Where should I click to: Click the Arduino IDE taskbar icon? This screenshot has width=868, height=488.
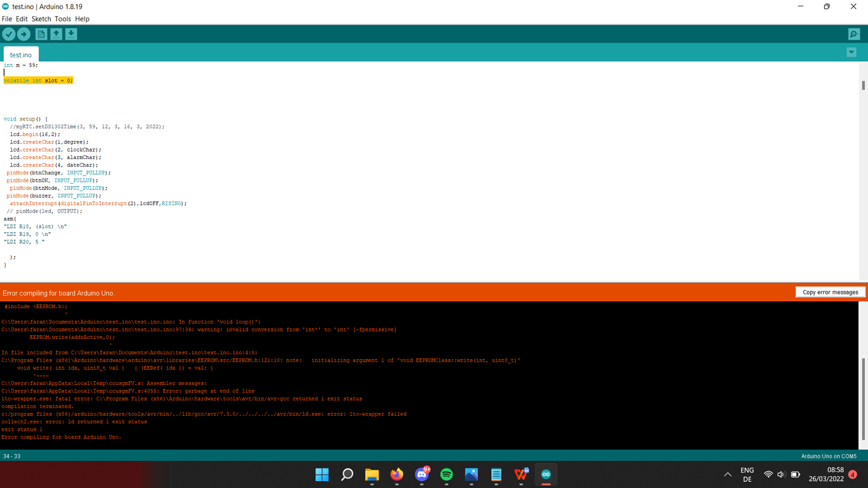click(546, 475)
